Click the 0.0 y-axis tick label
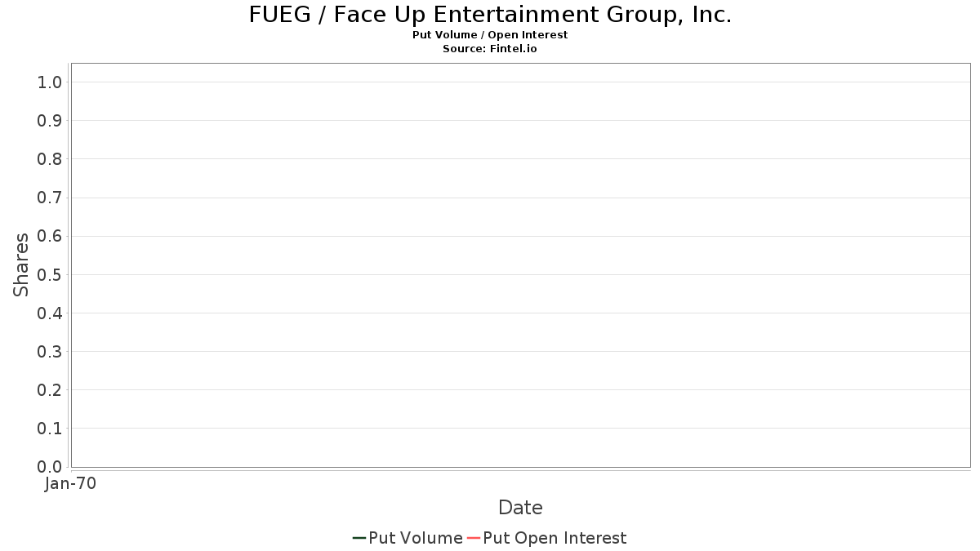The height and width of the screenshot is (551, 980). [x=50, y=467]
